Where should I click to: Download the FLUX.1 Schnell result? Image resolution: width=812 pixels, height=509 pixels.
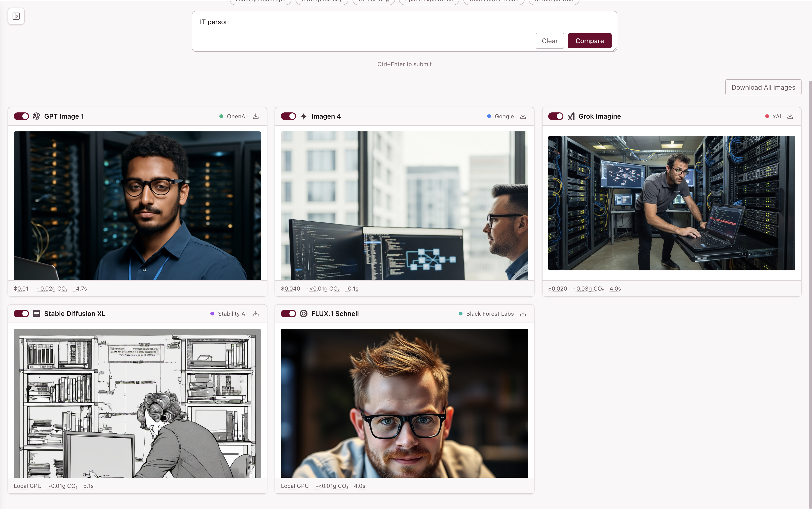[523, 313]
